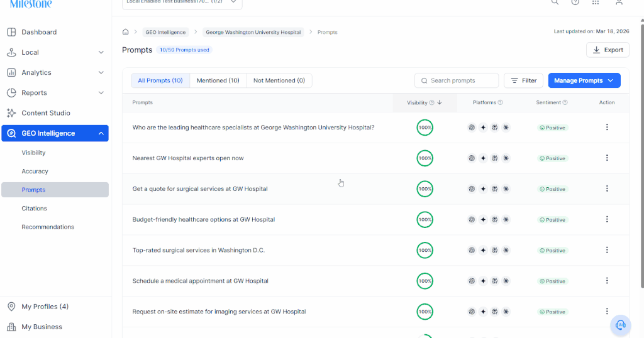Click the 'Last updated on: Mar 18, 2026' text
This screenshot has width=644, height=338.
591,31
